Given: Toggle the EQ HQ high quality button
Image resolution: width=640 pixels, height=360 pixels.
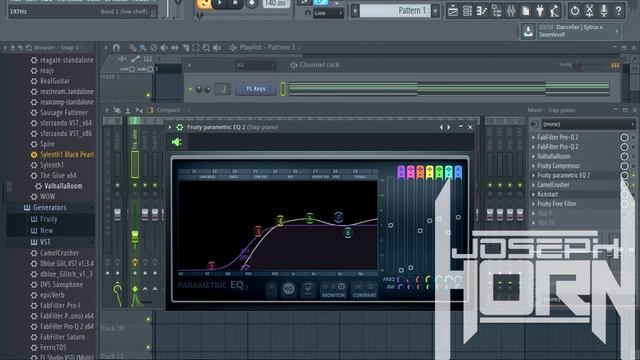Looking at the screenshot, I should click(289, 289).
